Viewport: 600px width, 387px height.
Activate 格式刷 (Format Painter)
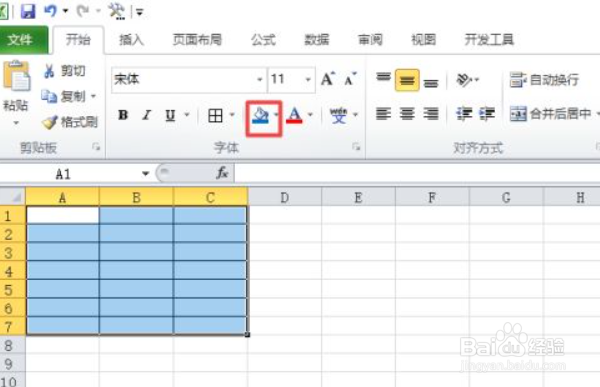(70, 122)
